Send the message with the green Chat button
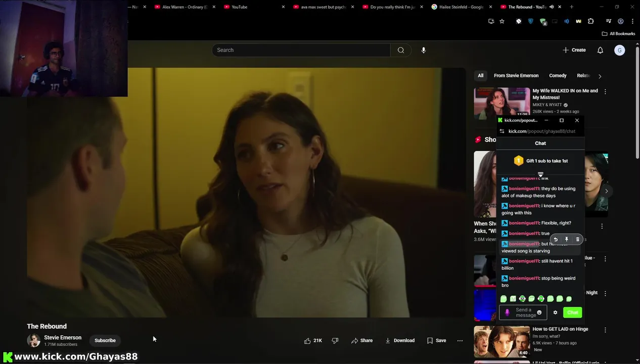 (572, 312)
